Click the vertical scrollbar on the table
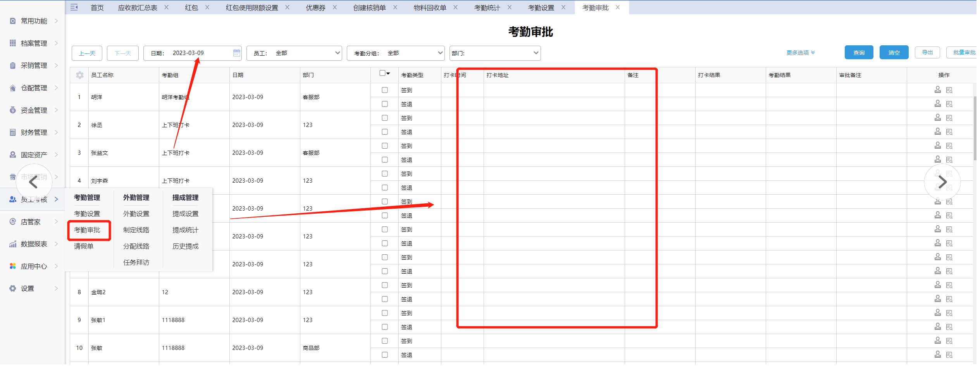Image resolution: width=980 pixels, height=372 pixels. click(x=975, y=128)
